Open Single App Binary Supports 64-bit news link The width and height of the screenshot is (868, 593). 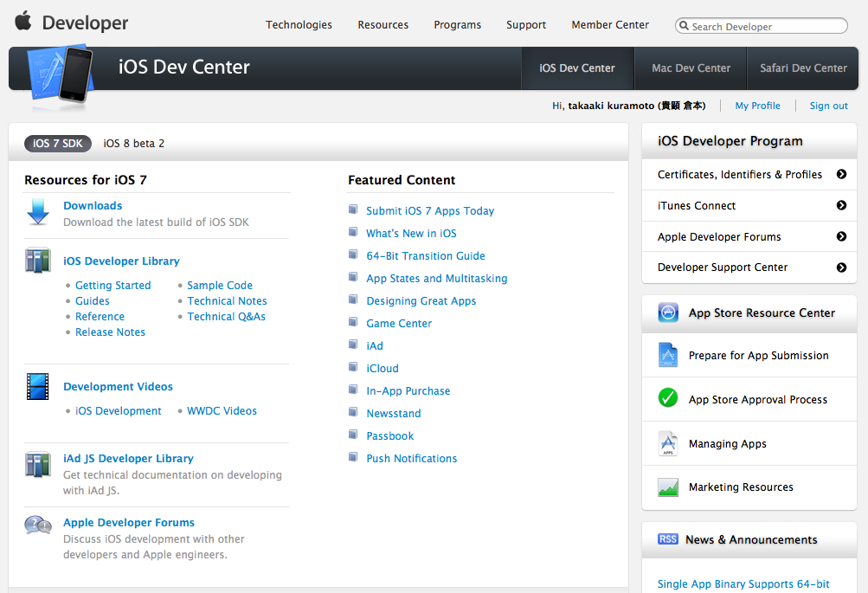(743, 583)
